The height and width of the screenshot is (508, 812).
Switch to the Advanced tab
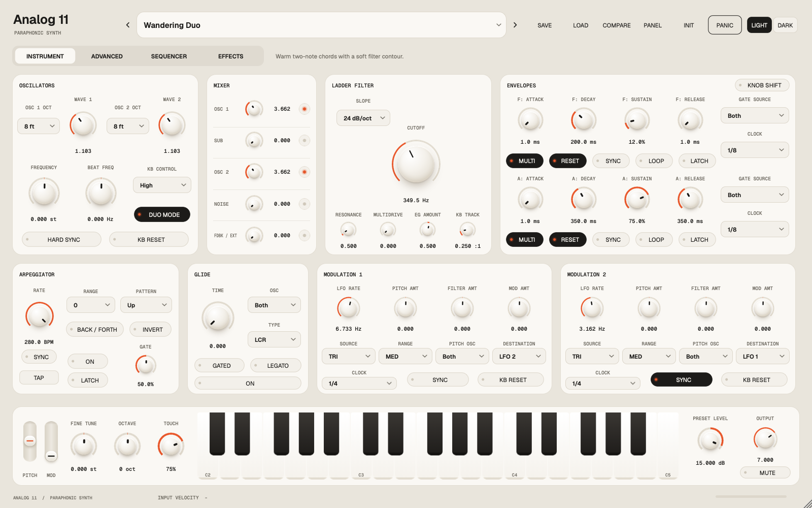tap(107, 56)
